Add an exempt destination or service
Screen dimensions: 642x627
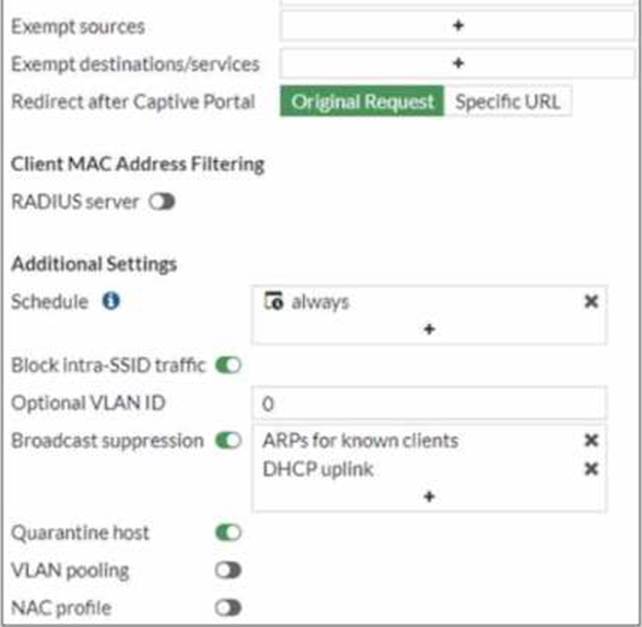point(458,63)
